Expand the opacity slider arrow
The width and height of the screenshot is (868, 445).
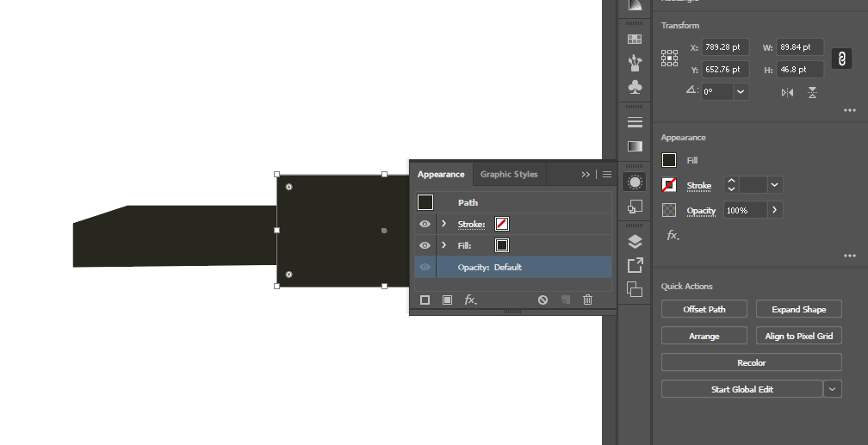point(774,210)
